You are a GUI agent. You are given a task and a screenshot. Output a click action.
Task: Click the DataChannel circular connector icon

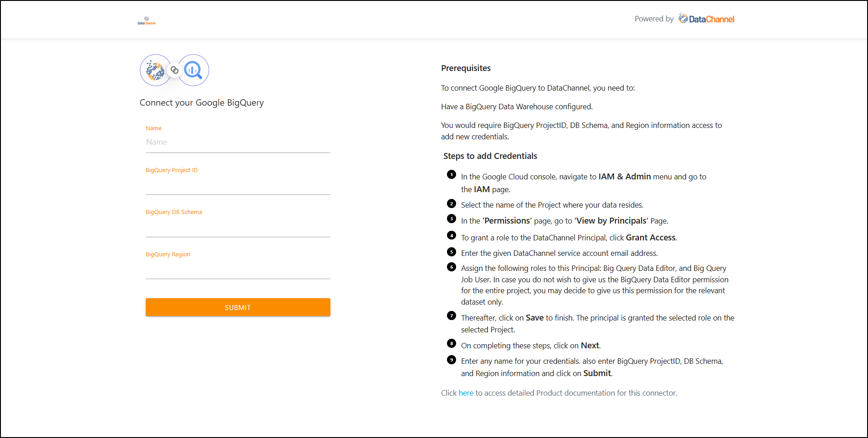point(155,70)
